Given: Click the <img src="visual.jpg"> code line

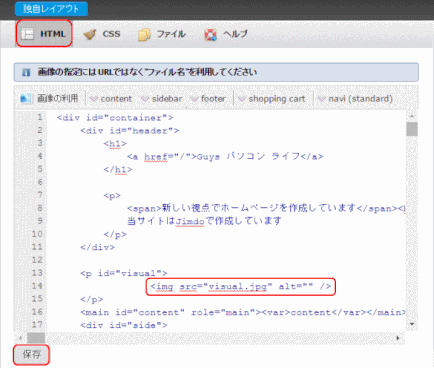Looking at the screenshot, I should pos(240,287).
